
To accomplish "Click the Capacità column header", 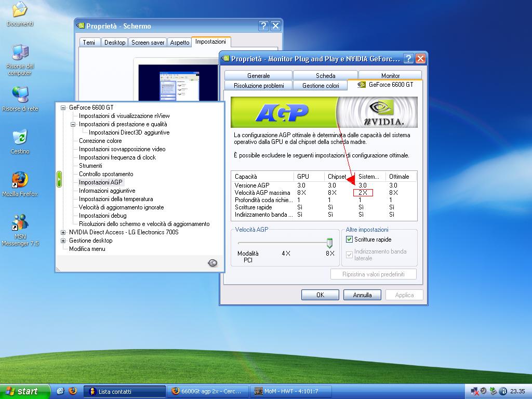I will (x=262, y=177).
